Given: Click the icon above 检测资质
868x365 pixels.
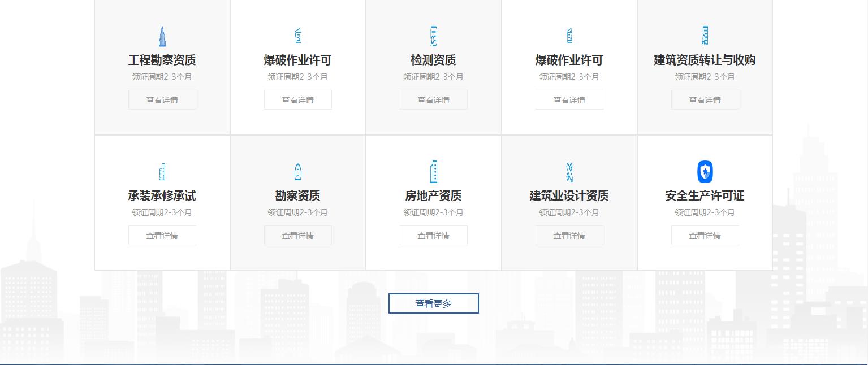Looking at the screenshot, I should (x=434, y=36).
